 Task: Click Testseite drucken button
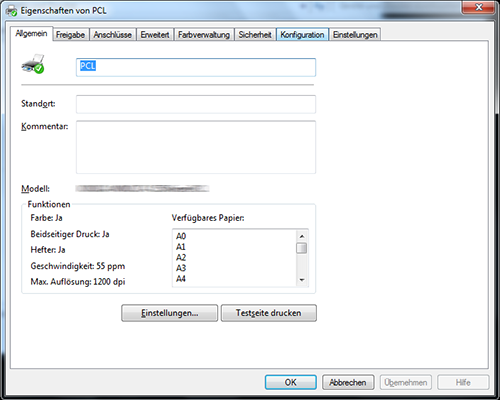point(269,313)
